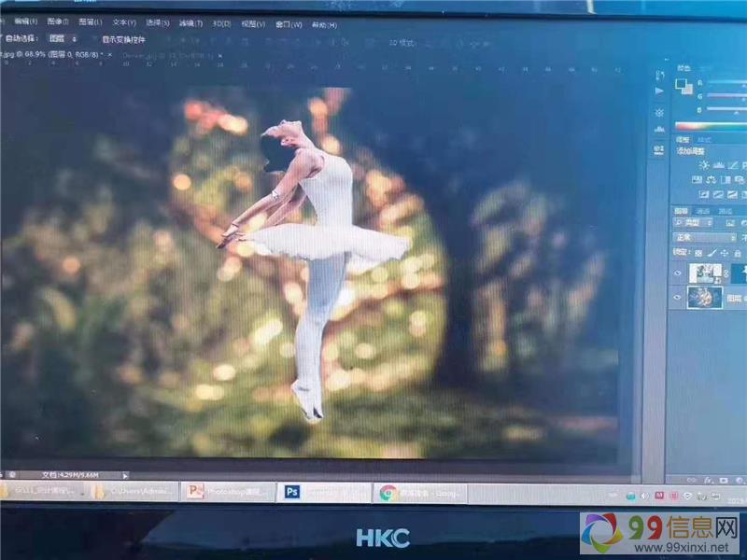
Task: Enable the 显示变换控件 checkbox
Action: pos(106,39)
